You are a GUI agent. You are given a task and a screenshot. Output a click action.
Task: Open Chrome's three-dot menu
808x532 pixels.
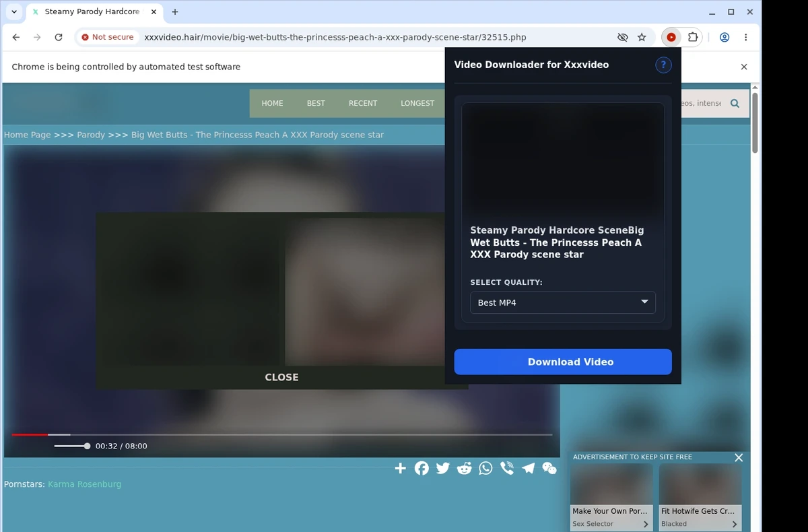click(x=746, y=38)
